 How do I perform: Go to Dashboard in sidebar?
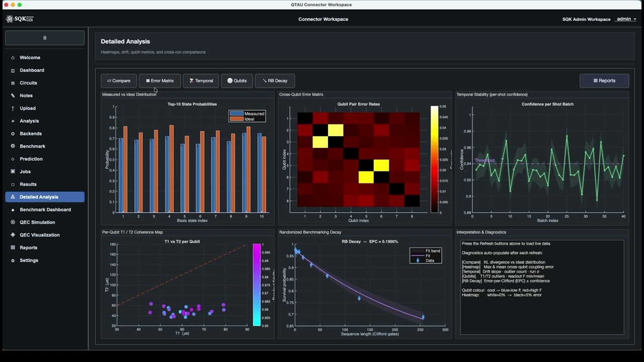[x=45, y=70]
